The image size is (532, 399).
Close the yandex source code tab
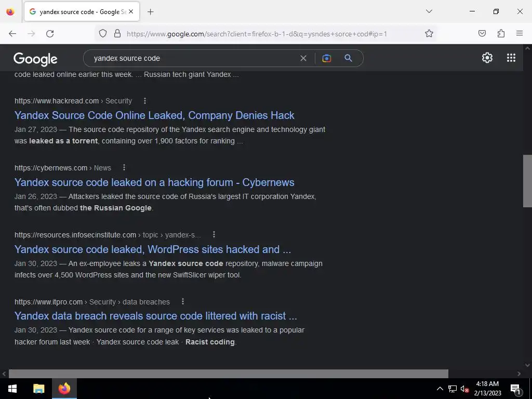(131, 11)
